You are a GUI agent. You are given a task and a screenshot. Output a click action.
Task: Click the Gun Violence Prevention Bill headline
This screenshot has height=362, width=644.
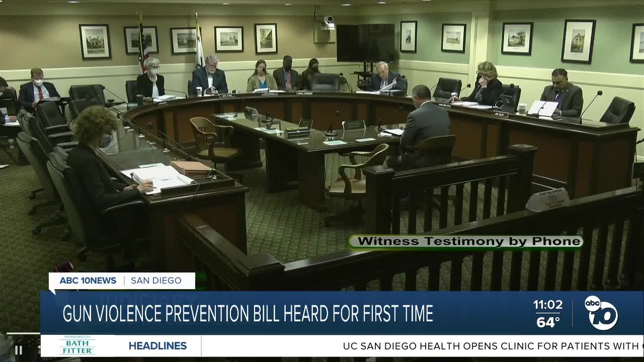[248, 314]
